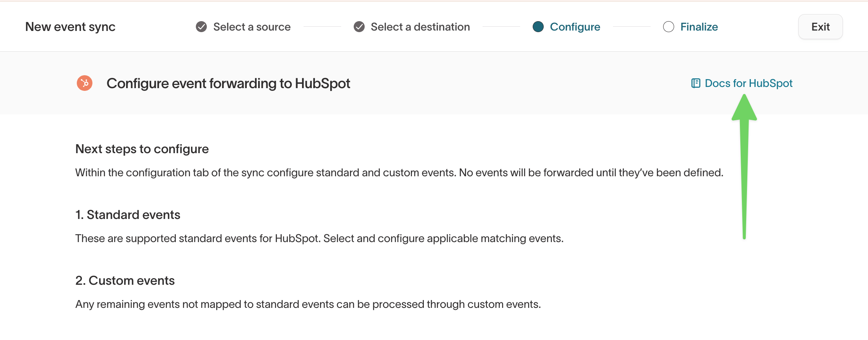This screenshot has height=340, width=868.
Task: Select the empty circle Finalize step indicator
Action: point(668,27)
